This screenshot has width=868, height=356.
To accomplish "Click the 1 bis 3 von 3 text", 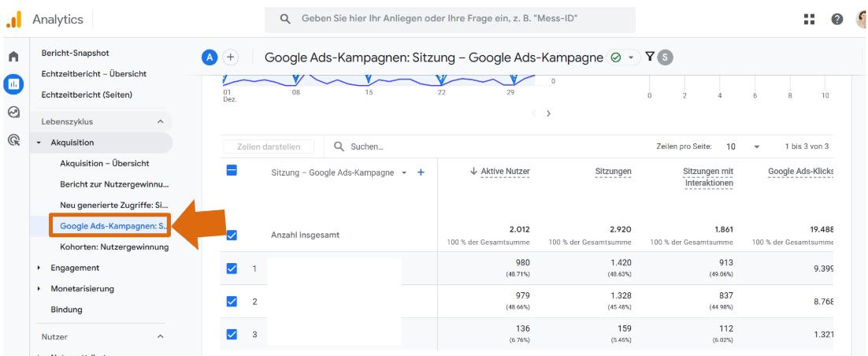I will tap(807, 146).
